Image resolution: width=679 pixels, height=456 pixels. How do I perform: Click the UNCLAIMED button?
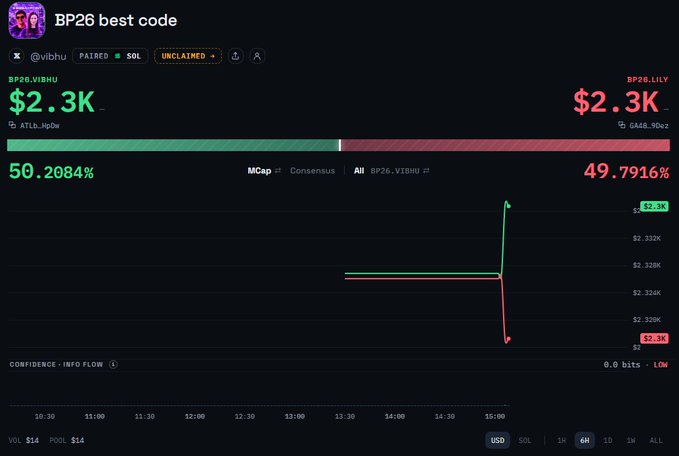(188, 56)
